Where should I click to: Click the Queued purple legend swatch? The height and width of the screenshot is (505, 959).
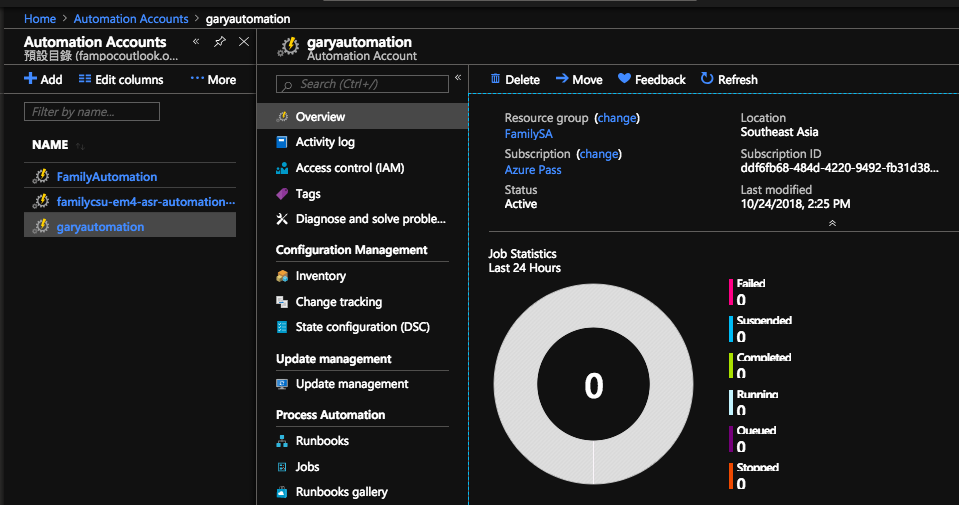pyautogui.click(x=731, y=439)
